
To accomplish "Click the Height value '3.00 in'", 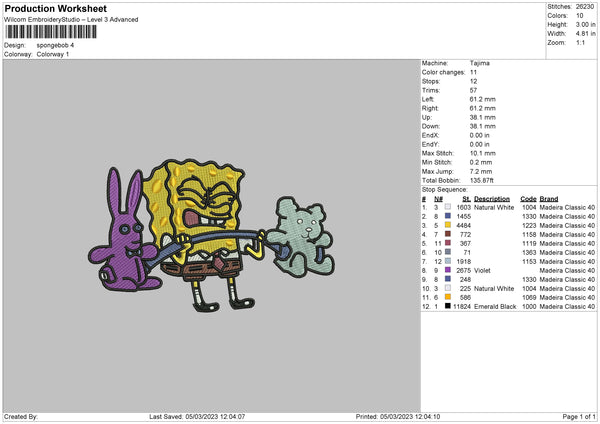I will coord(585,24).
